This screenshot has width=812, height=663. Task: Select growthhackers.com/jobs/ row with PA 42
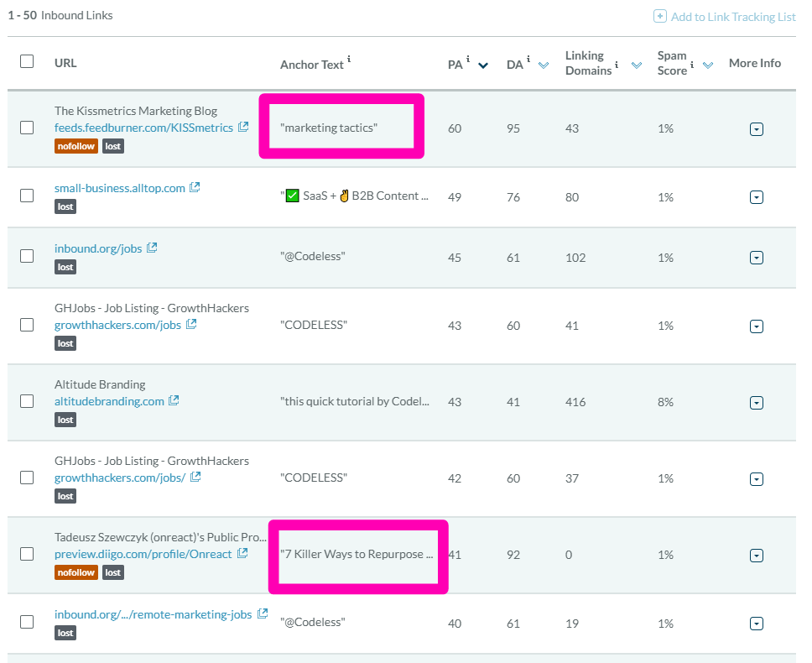pos(27,478)
